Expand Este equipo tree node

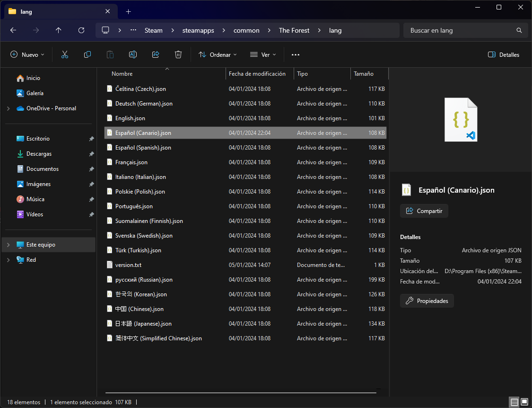coord(9,245)
